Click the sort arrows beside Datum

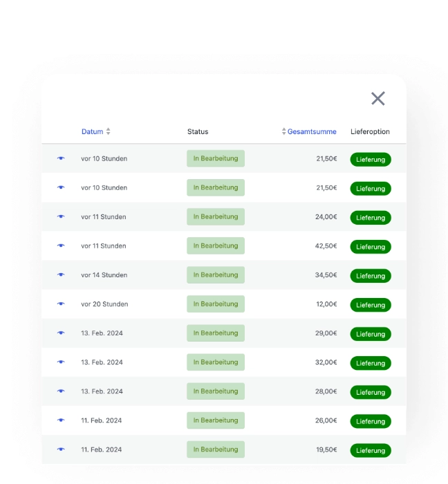click(109, 131)
